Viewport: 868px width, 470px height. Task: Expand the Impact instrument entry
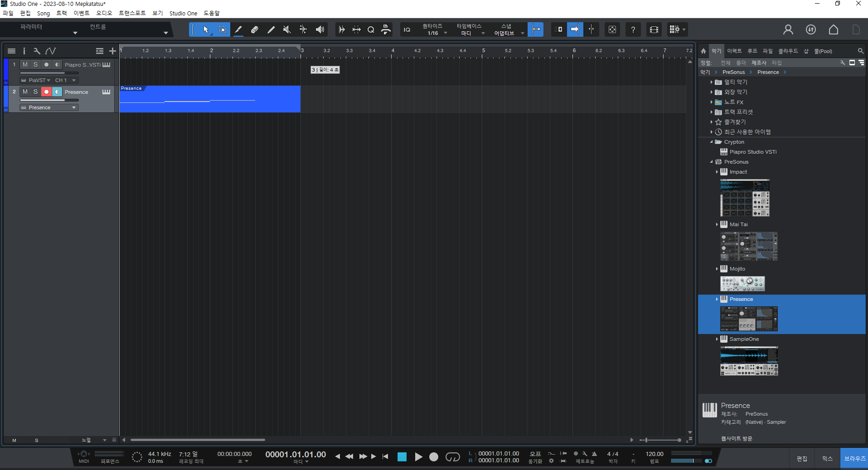[717, 172]
